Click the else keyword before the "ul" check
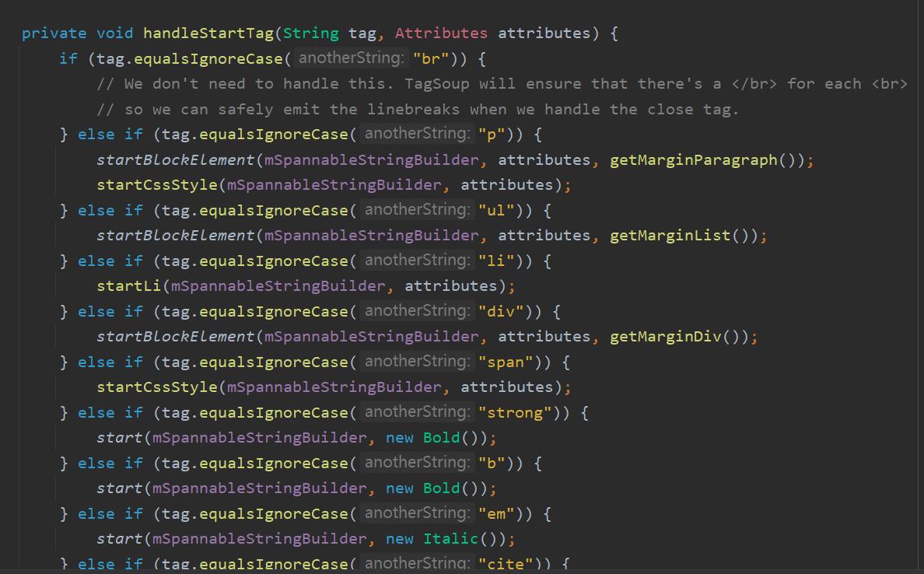The width and height of the screenshot is (924, 574). tap(95, 210)
